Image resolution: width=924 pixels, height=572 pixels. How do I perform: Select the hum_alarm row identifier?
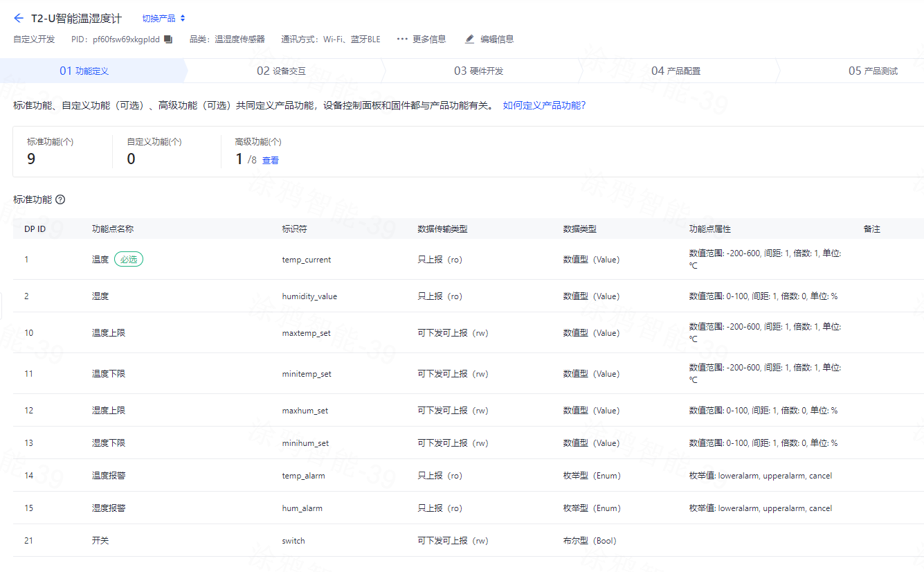pyautogui.click(x=302, y=508)
